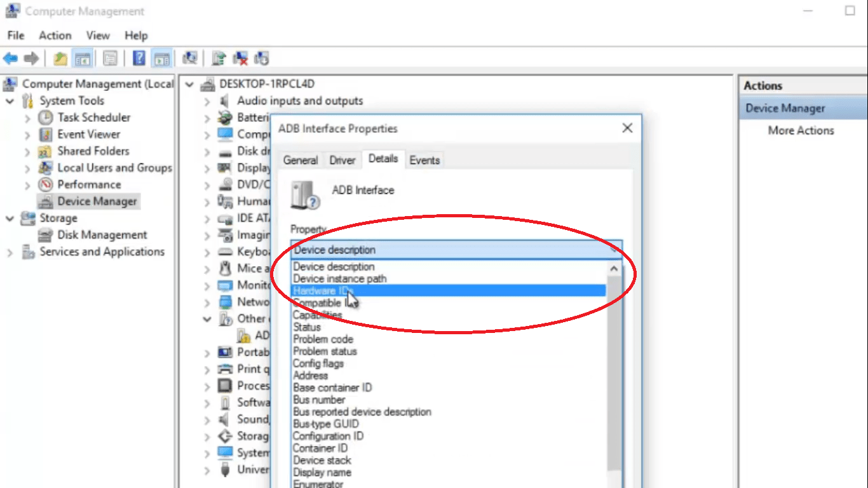
Task: Click the Keyboards device category icon
Action: (225, 252)
